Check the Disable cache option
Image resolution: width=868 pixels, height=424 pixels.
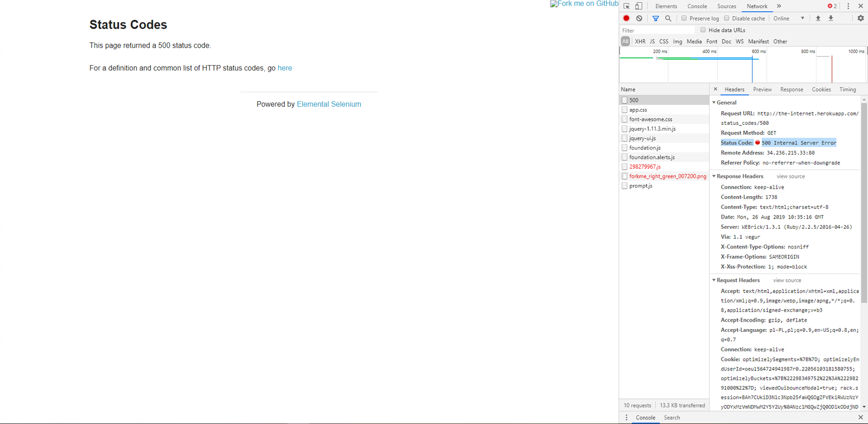[x=727, y=18]
